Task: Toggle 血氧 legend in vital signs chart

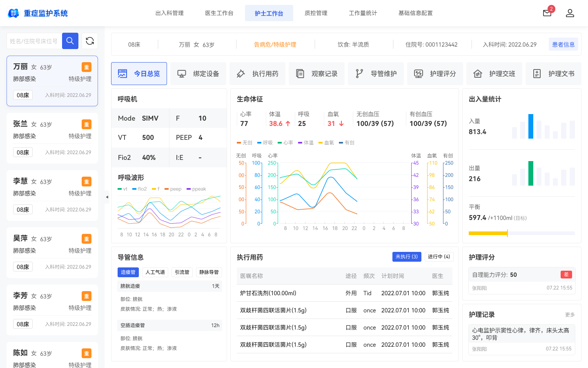Action: 326,143
